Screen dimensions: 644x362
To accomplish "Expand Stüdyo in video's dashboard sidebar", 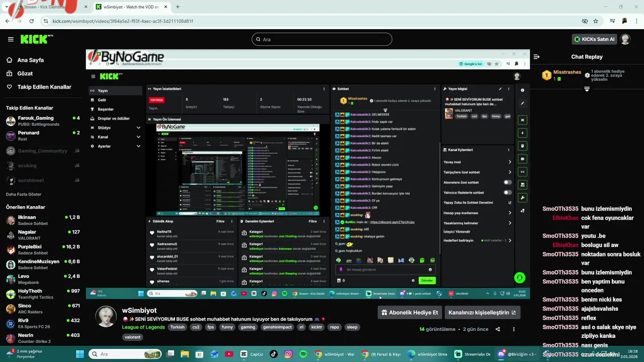I will (x=138, y=128).
